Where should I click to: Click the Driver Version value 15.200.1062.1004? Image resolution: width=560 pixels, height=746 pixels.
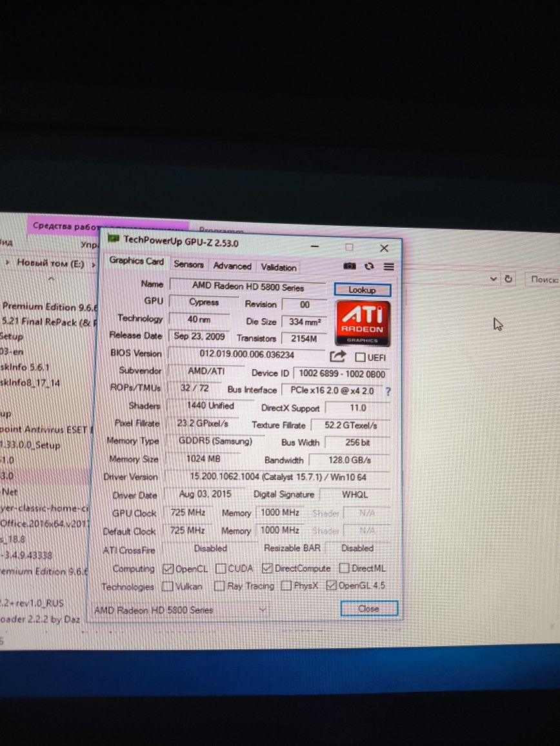point(278,477)
